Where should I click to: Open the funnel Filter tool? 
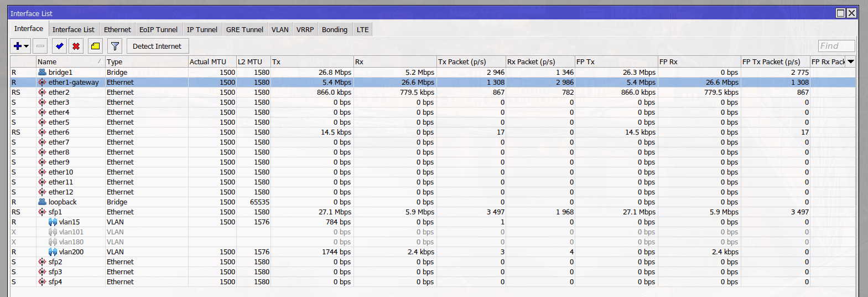(x=115, y=46)
